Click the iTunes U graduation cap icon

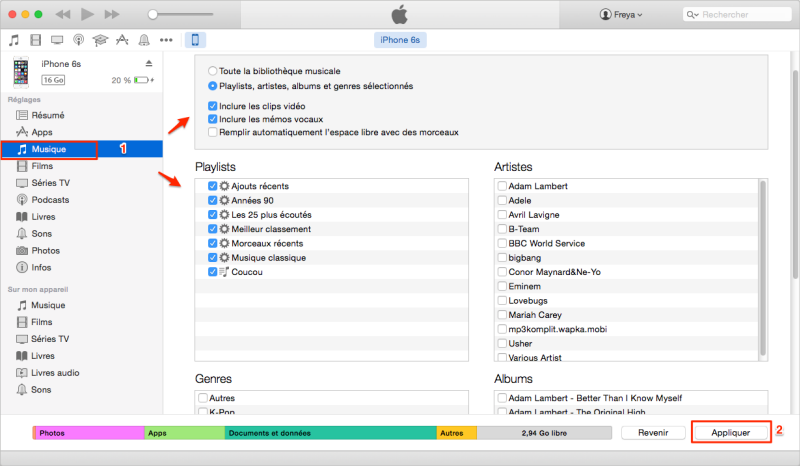[100, 40]
